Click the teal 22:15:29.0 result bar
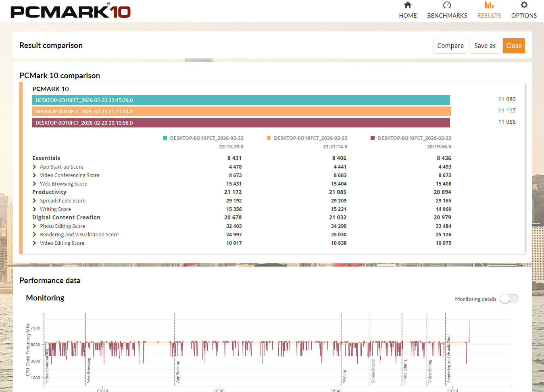The image size is (544, 392). (241, 100)
